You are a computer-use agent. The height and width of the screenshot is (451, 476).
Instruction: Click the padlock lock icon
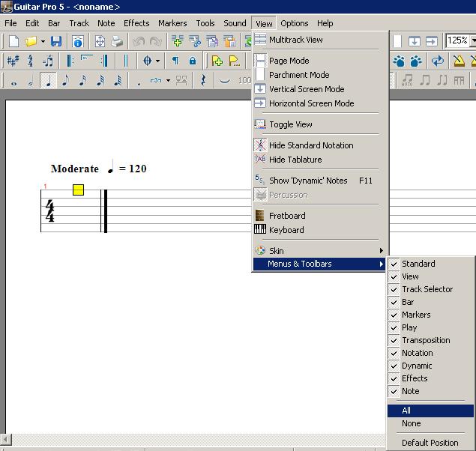click(x=193, y=61)
